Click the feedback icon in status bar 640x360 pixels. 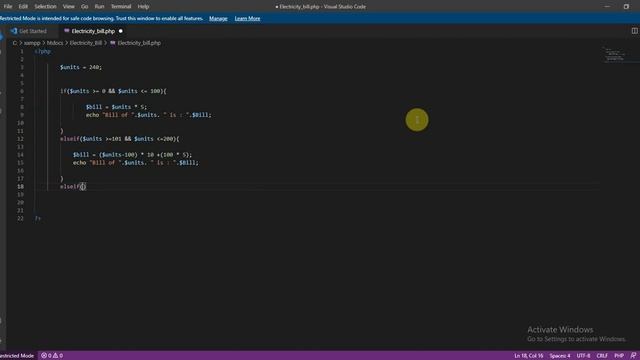[x=633, y=356]
